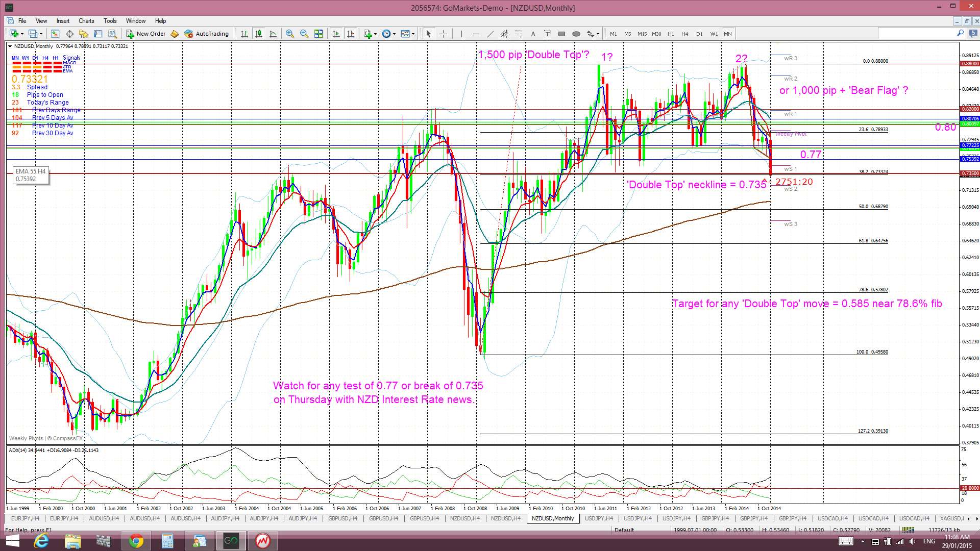Expand the indicators list dropdown arrow
Screen dimensions: 980x551
click(375, 34)
